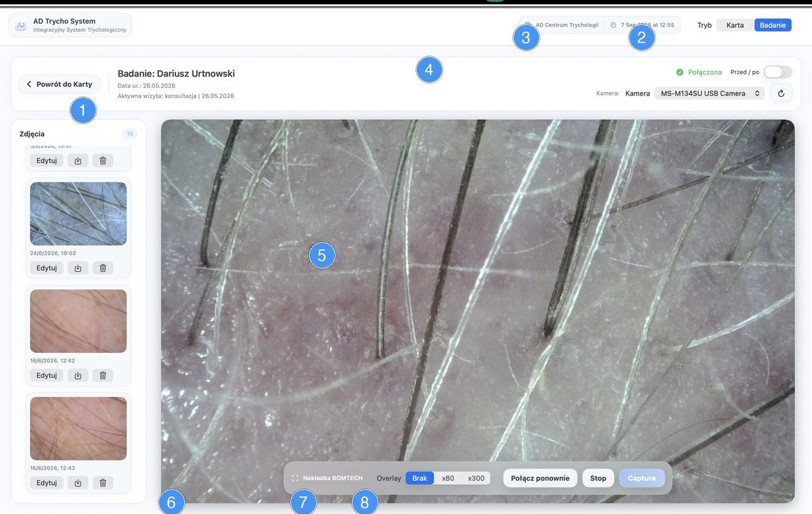Click the Capture button

[642, 478]
